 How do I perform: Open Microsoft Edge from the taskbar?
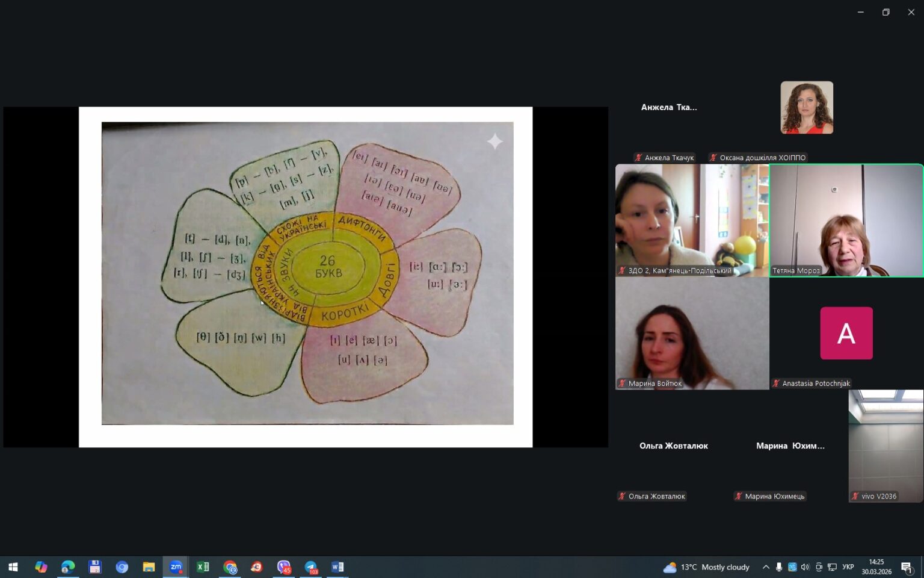[x=68, y=567]
